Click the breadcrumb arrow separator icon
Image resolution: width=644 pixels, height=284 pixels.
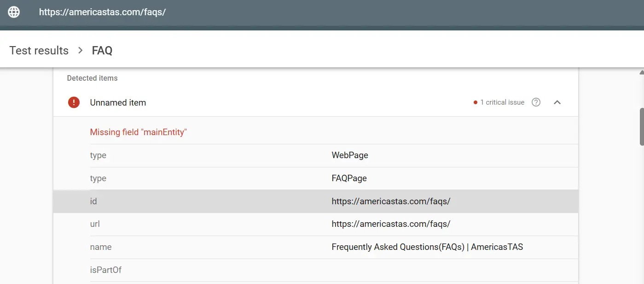click(81, 50)
